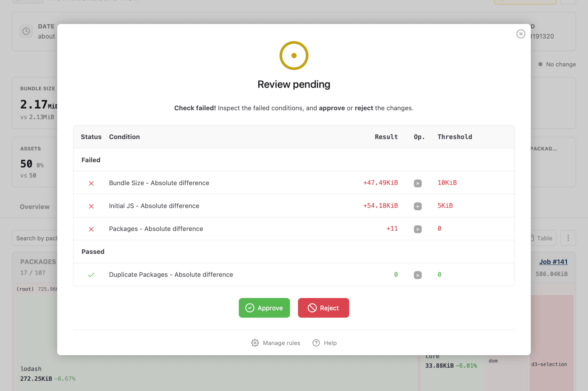The width and height of the screenshot is (588, 391).
Task: Click the Manage rules gear icon
Action: [x=255, y=343]
